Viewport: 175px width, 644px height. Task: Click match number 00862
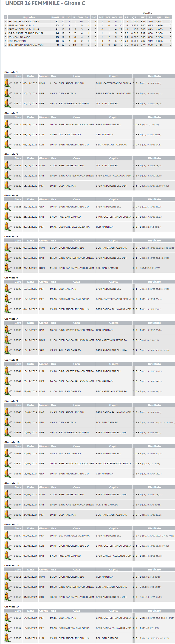point(18,587)
